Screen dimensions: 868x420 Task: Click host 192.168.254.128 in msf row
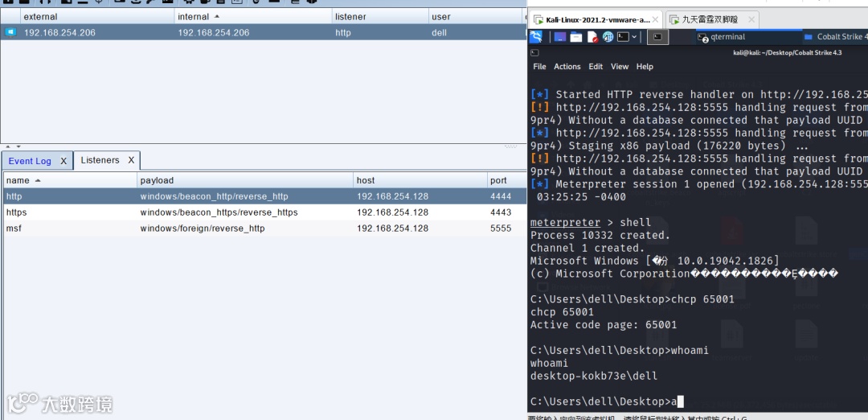(x=392, y=229)
